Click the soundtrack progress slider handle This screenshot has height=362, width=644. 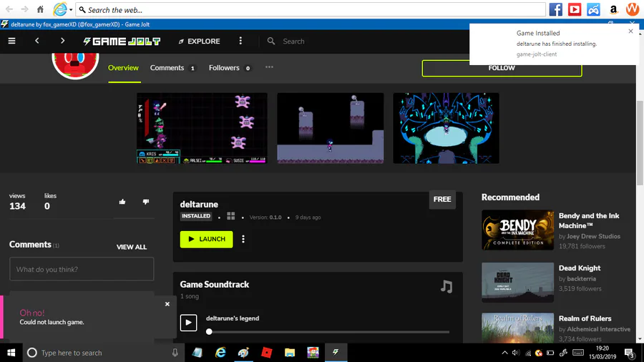[x=209, y=332]
